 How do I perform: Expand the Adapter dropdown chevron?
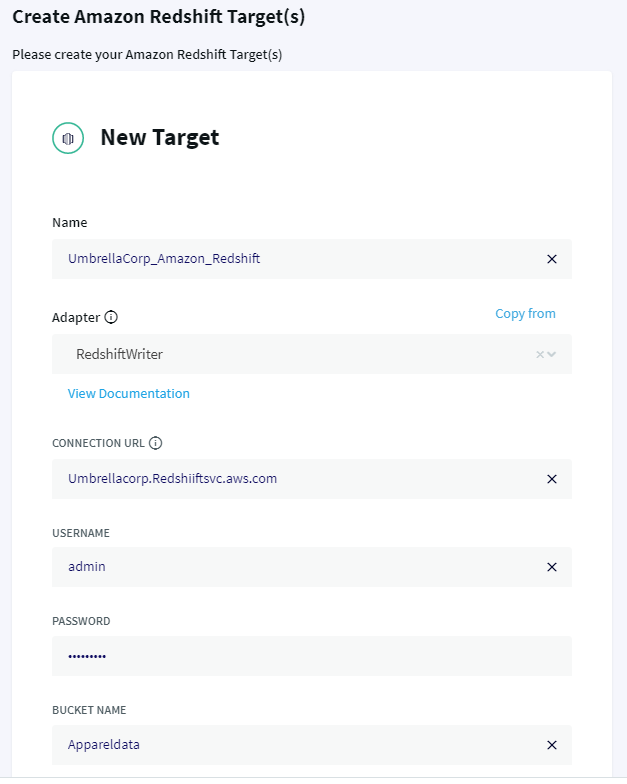(552, 354)
